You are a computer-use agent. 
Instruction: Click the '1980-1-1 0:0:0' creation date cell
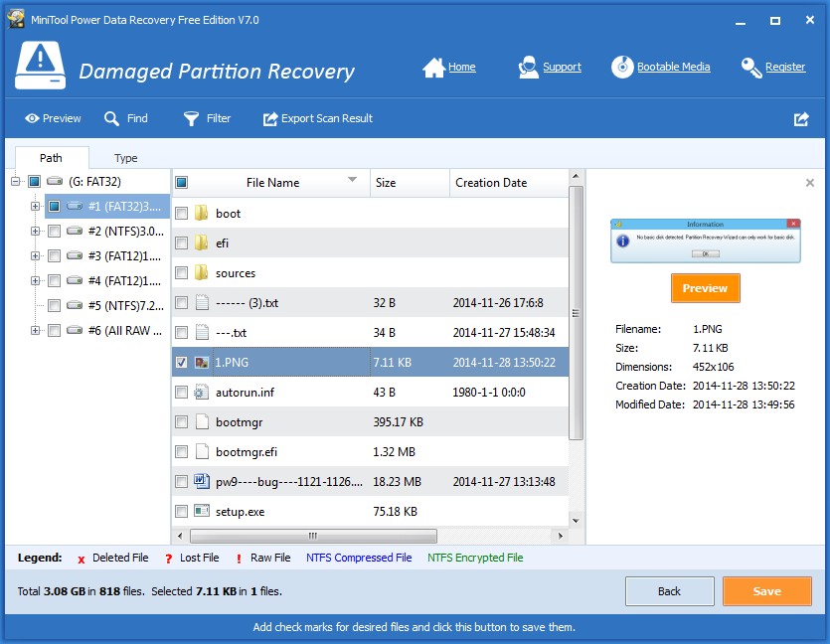(x=489, y=393)
